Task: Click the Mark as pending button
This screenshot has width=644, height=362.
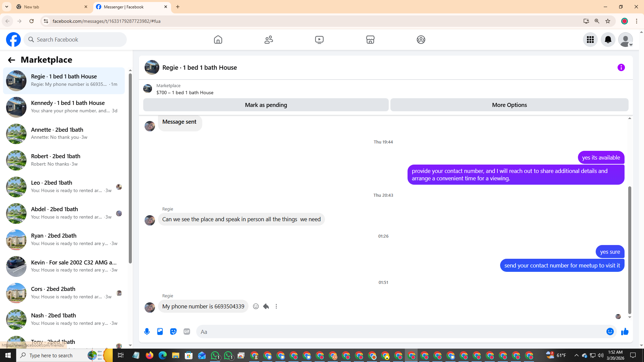Action: [266, 105]
